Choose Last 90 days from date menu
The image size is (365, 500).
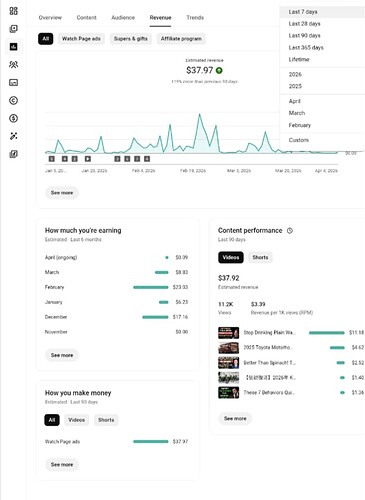coord(322,36)
